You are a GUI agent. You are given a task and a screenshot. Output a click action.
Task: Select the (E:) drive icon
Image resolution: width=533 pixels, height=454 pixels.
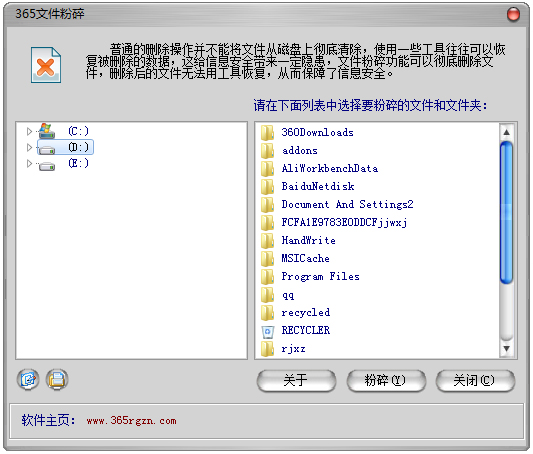click(x=47, y=166)
